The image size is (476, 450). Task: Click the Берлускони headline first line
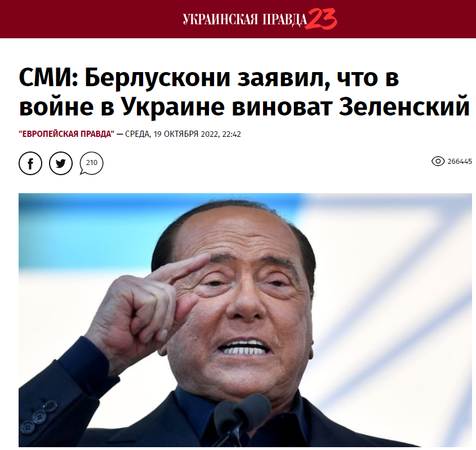pos(208,78)
